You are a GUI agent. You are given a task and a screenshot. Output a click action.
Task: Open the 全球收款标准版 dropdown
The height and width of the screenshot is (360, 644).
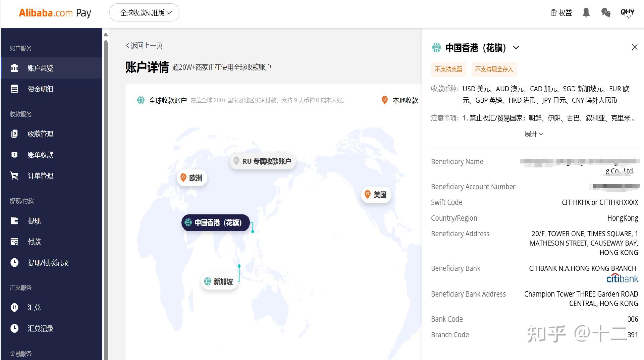point(144,12)
